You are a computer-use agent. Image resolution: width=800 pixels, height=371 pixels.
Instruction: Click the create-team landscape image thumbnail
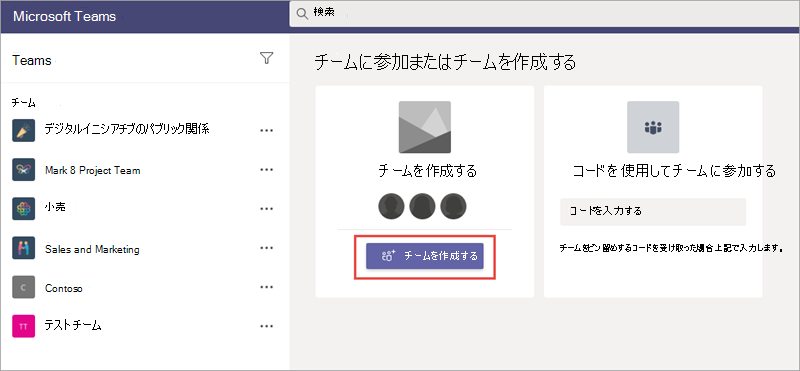click(424, 127)
